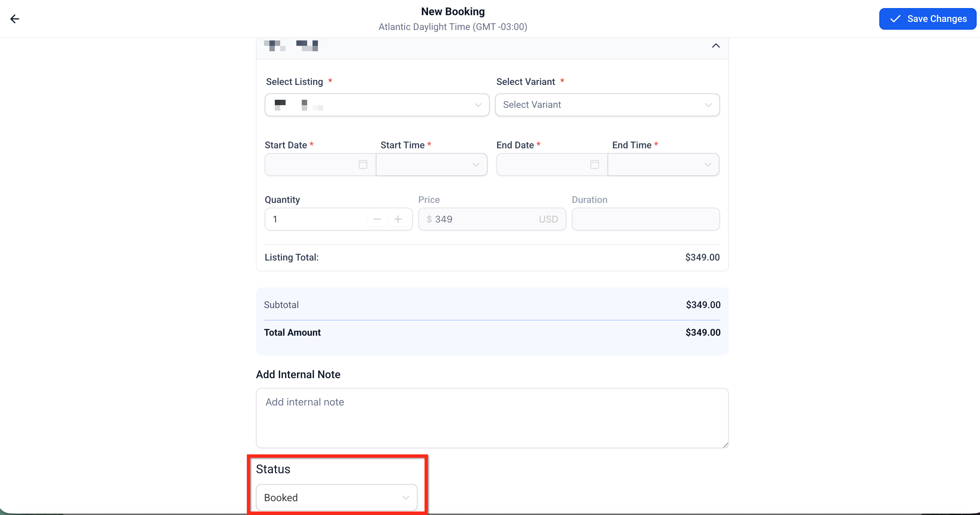The height and width of the screenshot is (515, 980).
Task: Click the back arrow icon
Action: tap(14, 19)
